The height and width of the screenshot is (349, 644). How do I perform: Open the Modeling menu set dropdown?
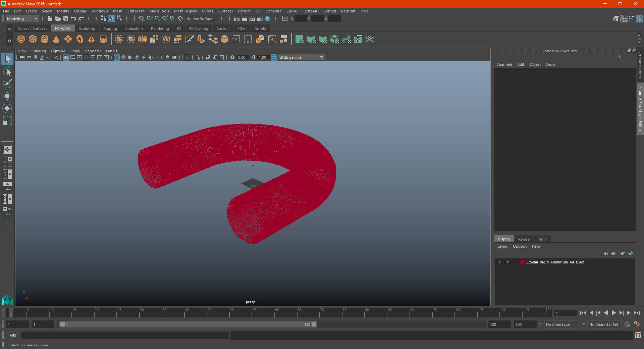tap(22, 19)
